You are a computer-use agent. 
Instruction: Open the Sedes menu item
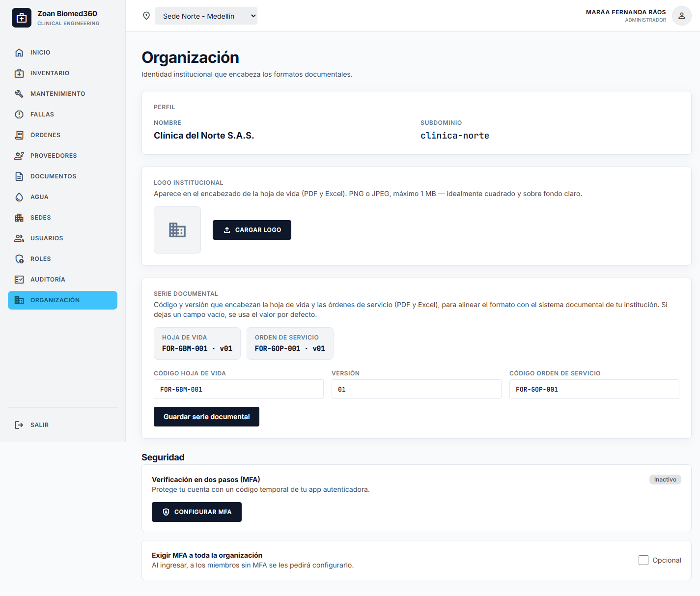tap(62, 218)
